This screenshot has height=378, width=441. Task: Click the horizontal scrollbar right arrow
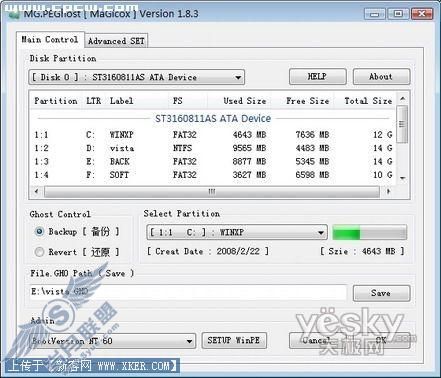click(x=388, y=191)
